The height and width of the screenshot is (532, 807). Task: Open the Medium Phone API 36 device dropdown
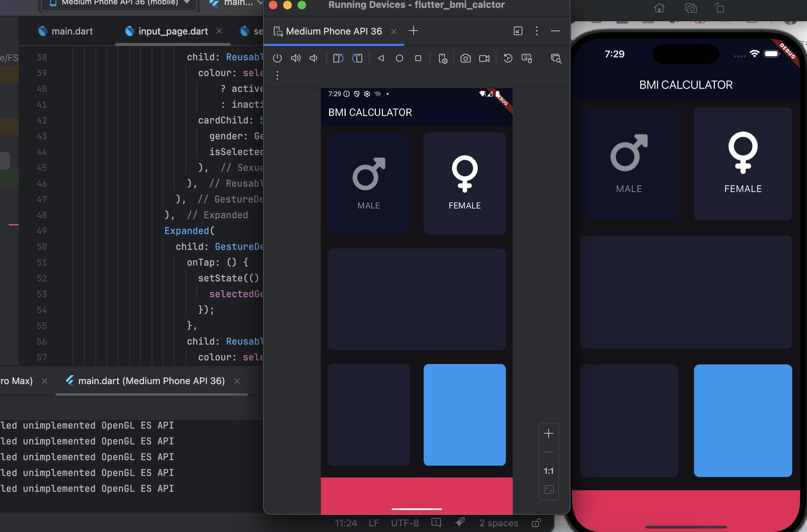pyautogui.click(x=119, y=3)
